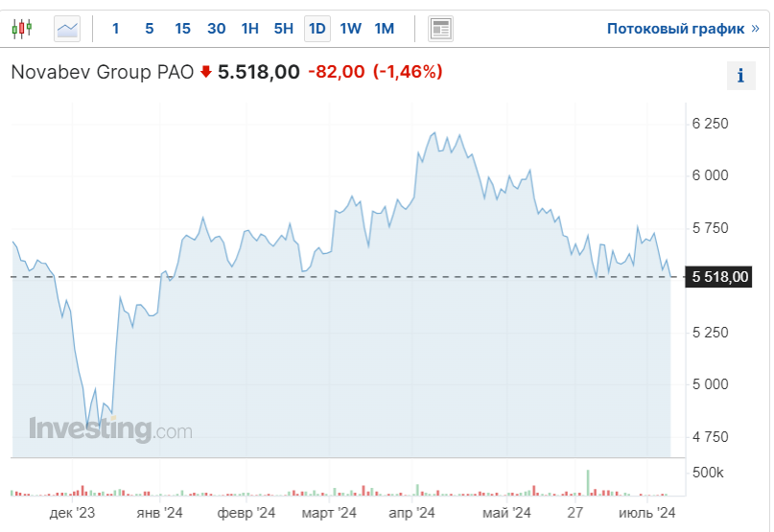
Task: Click the current price 5.518,00
Action: tap(259, 72)
